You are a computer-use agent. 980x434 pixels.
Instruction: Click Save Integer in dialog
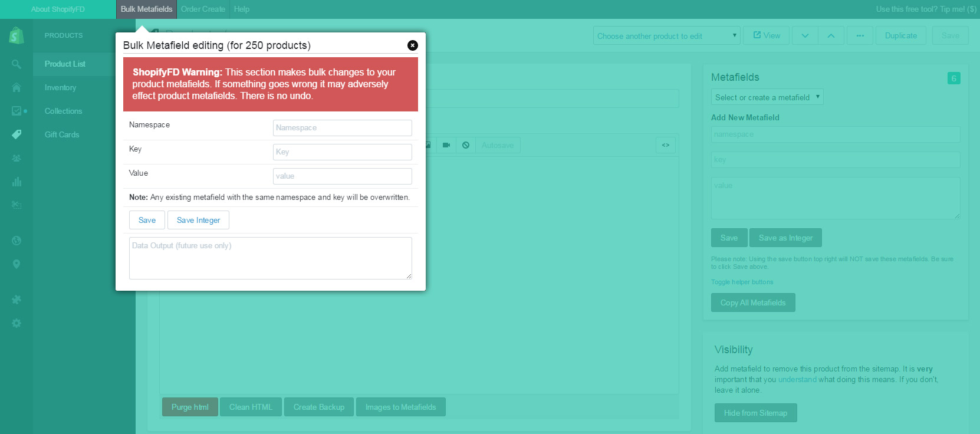tap(198, 220)
